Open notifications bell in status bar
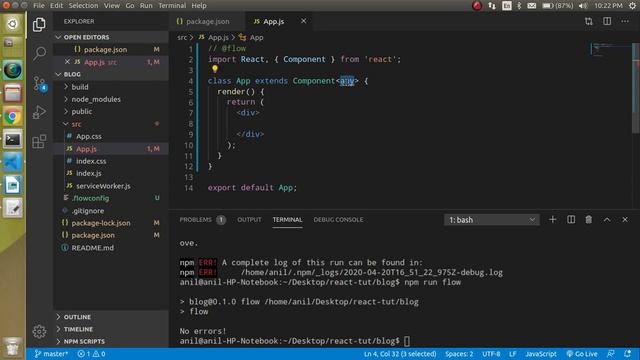Image resolution: width=640 pixels, height=360 pixels. click(x=628, y=354)
